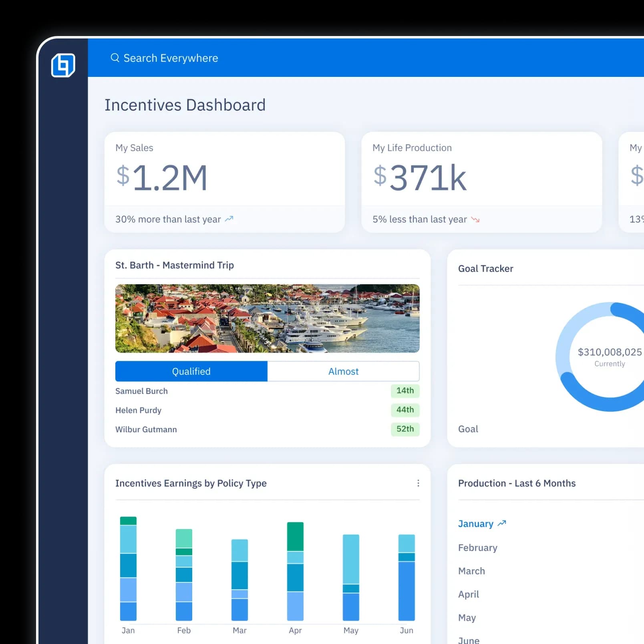Click the trend arrow icon beside January
The height and width of the screenshot is (644, 644).
pyautogui.click(x=501, y=523)
